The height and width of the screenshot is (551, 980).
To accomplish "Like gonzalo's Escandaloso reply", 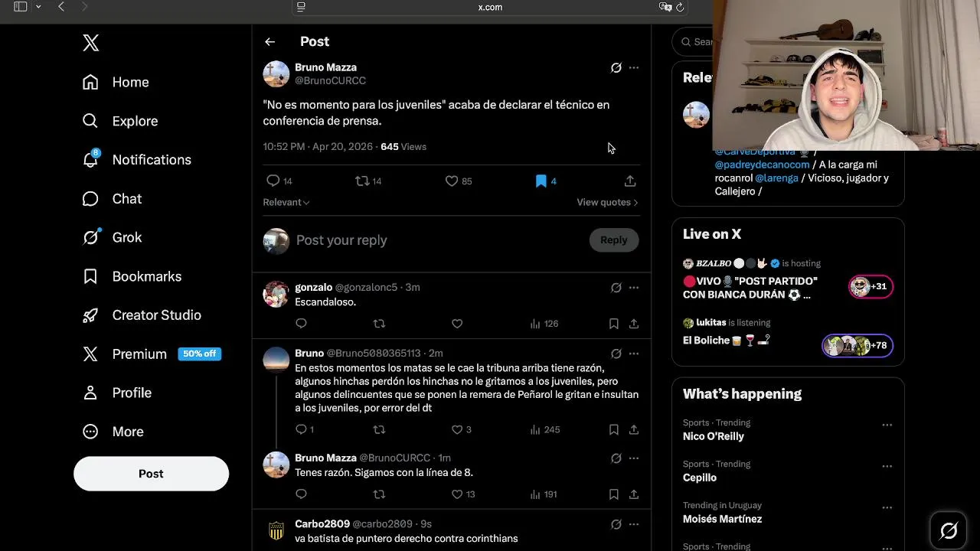I will pyautogui.click(x=457, y=324).
